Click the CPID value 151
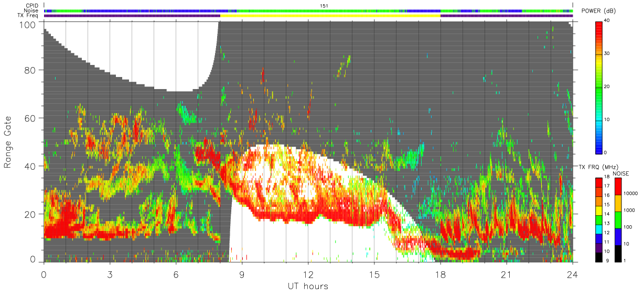This screenshot has width=644, height=297. (x=324, y=5)
